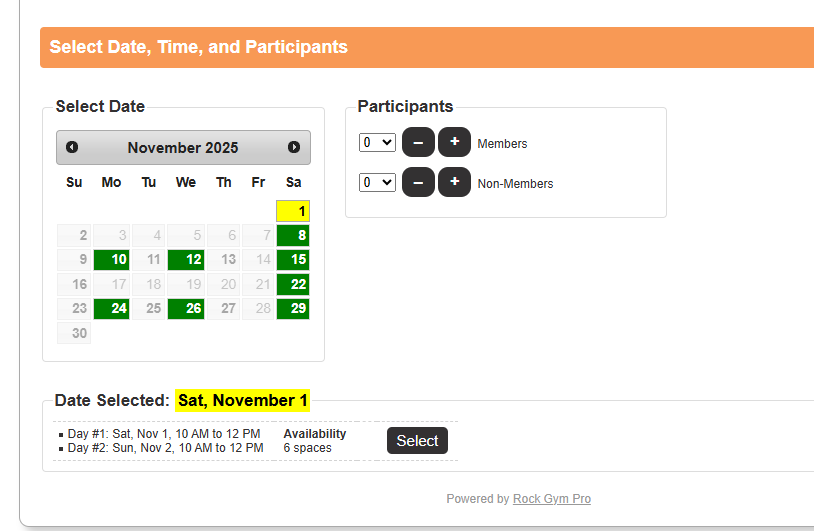Open the Members quantity dropdown
Viewport: 814px width, 531px height.
point(378,143)
